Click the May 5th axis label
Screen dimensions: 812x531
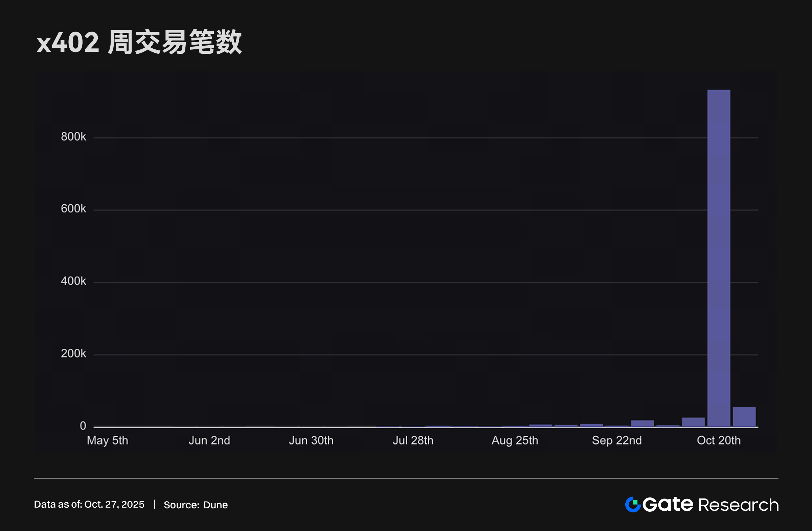108,440
